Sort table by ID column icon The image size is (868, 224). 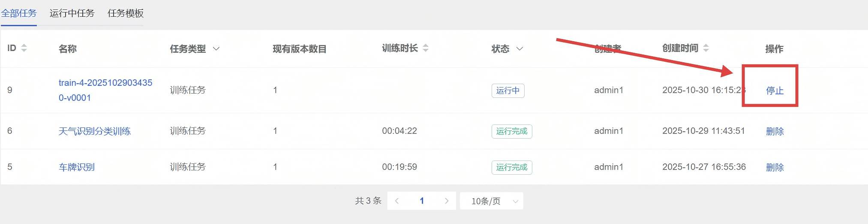(24, 48)
